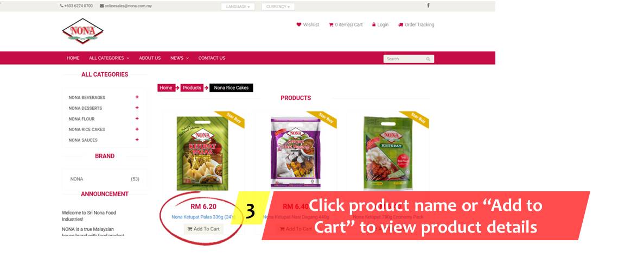Expand Nona Desserts category
The height and width of the screenshot is (263, 644).
tap(137, 108)
